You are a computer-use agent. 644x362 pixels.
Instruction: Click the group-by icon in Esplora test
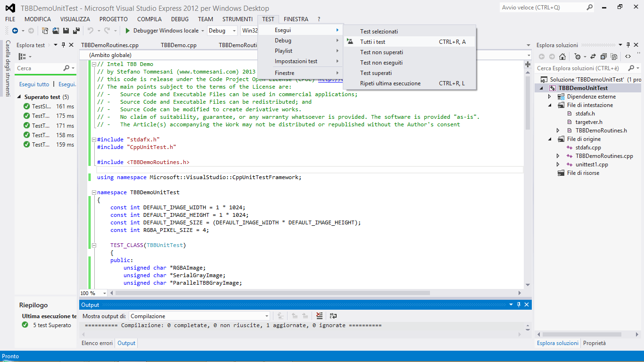pos(22,57)
